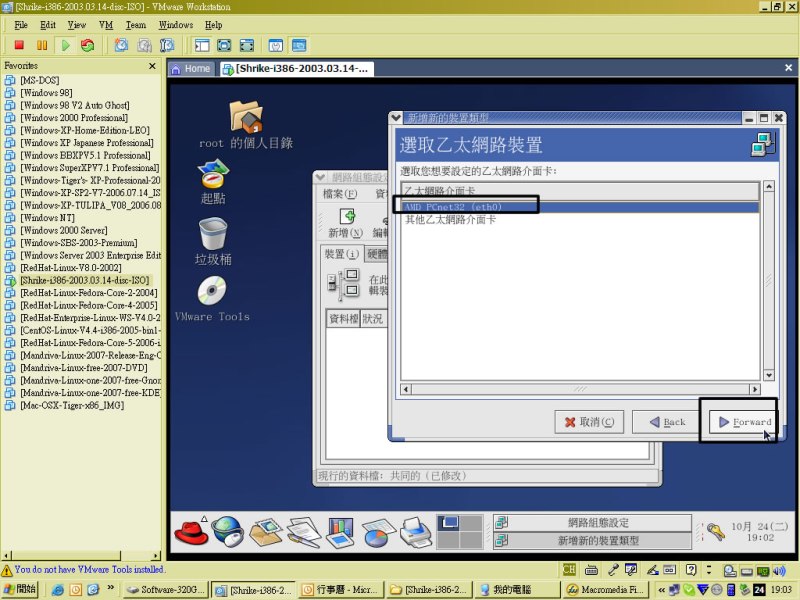Open the Edit menu
The image size is (800, 600).
coord(47,25)
